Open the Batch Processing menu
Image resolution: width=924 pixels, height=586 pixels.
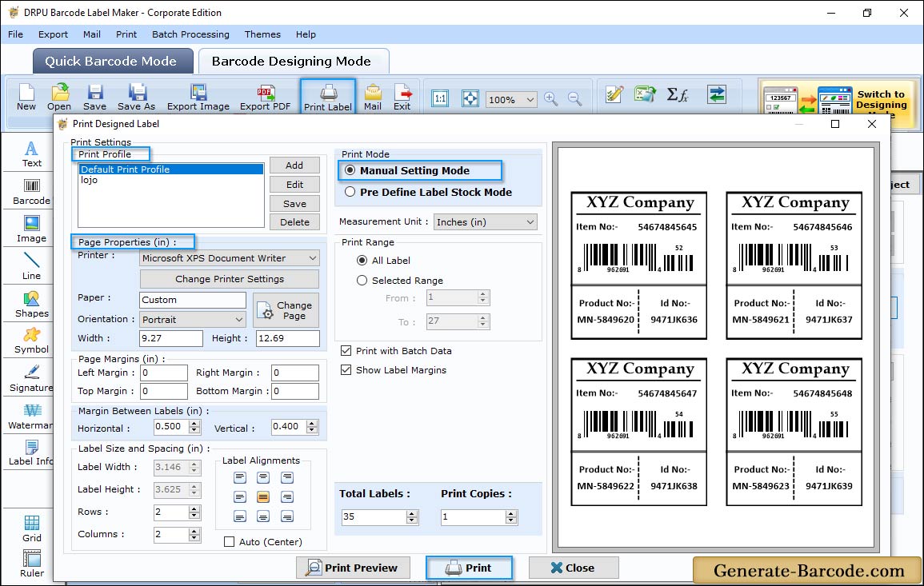pyautogui.click(x=190, y=34)
